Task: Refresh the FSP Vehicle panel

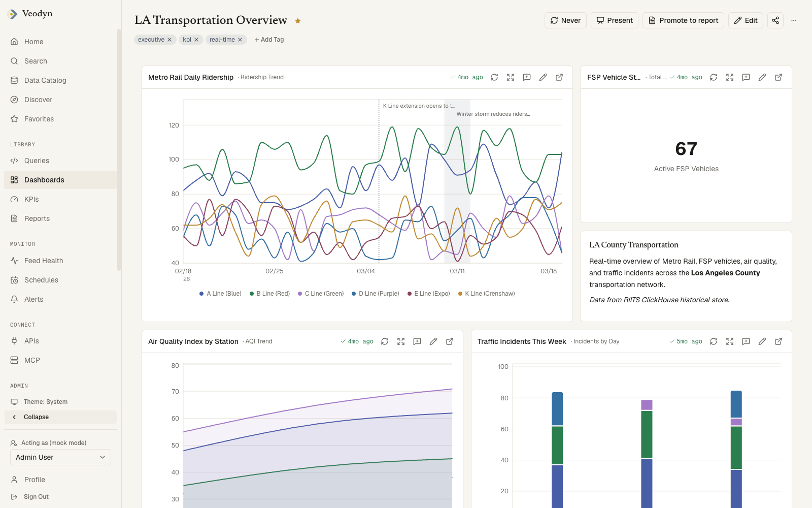Action: pyautogui.click(x=714, y=77)
